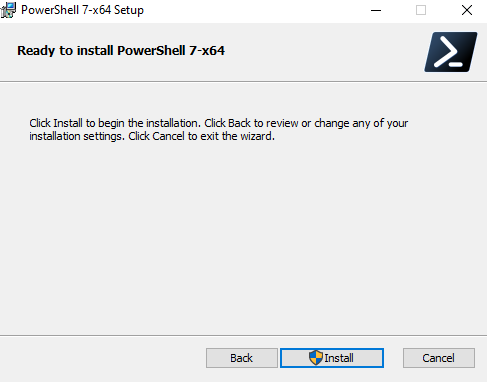Image resolution: width=487 pixels, height=382 pixels.
Task: Begin installation with the Install button
Action: (x=332, y=358)
